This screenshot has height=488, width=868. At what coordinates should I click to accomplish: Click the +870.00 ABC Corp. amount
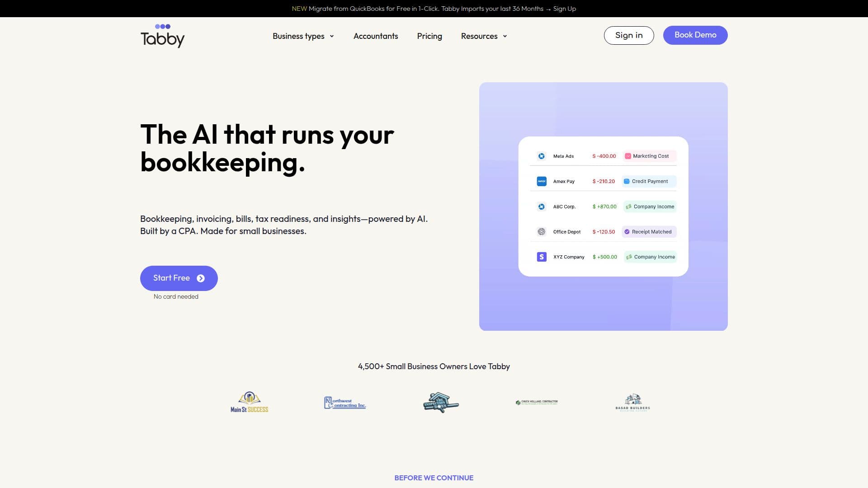[x=604, y=206]
